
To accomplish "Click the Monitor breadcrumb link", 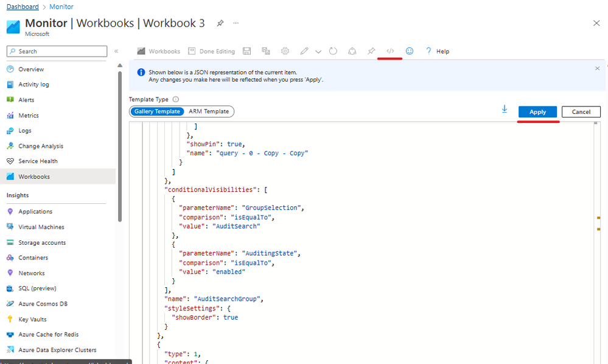I will click(x=61, y=7).
